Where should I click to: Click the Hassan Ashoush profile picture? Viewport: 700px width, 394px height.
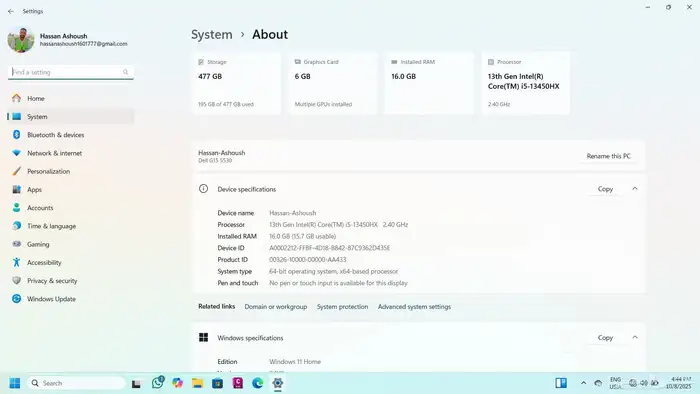pyautogui.click(x=21, y=40)
